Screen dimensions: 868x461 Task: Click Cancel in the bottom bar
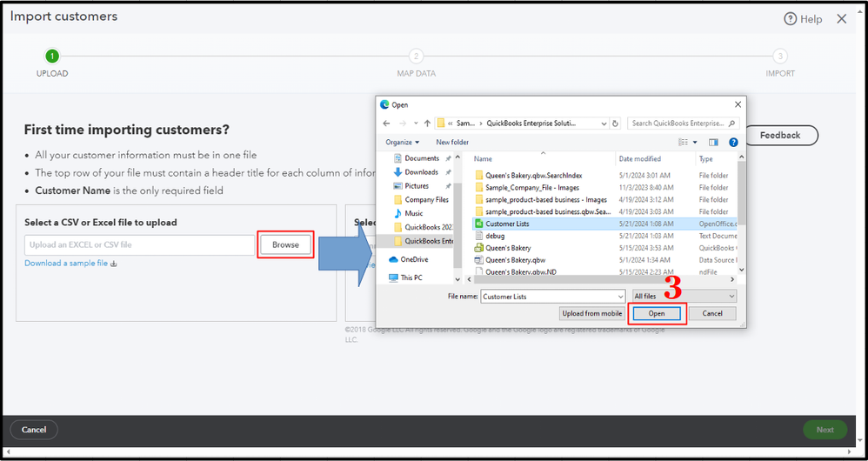point(34,430)
